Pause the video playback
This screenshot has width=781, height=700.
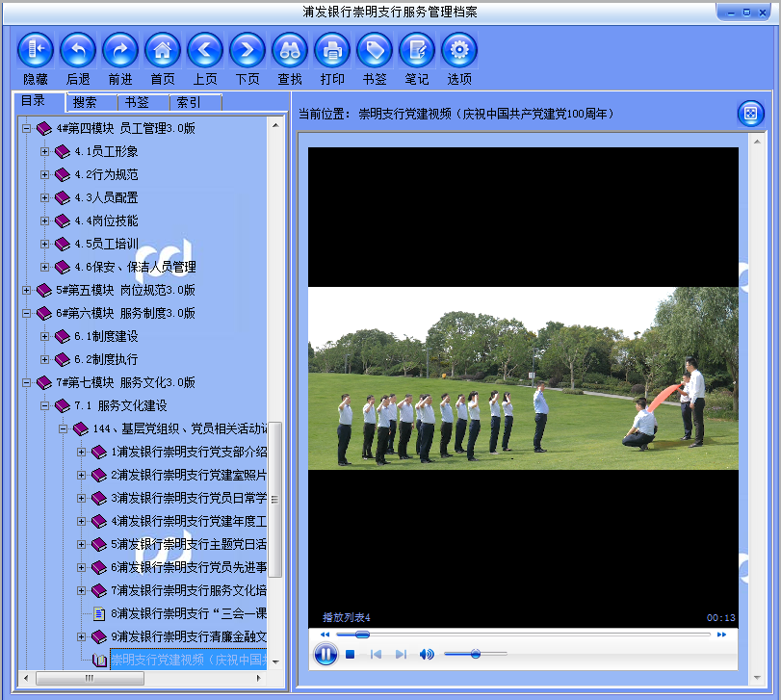pos(325,654)
